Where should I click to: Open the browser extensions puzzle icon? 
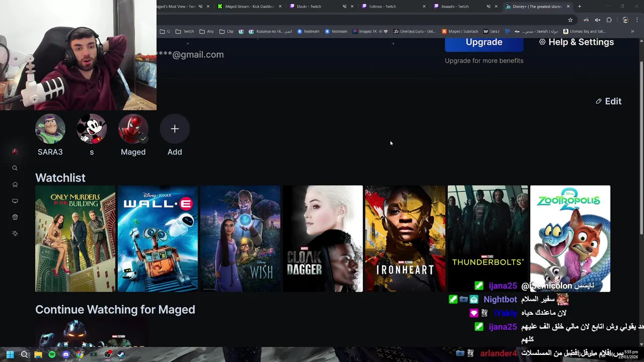[x=609, y=20]
